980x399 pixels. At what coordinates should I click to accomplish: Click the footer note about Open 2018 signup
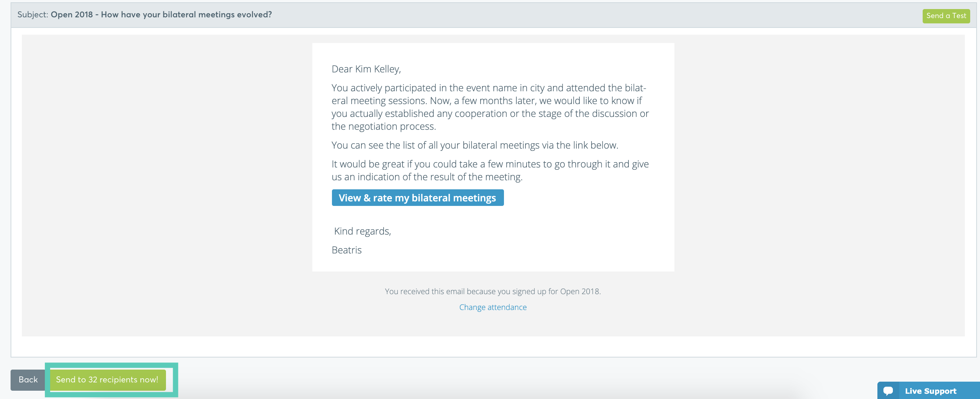click(x=493, y=292)
